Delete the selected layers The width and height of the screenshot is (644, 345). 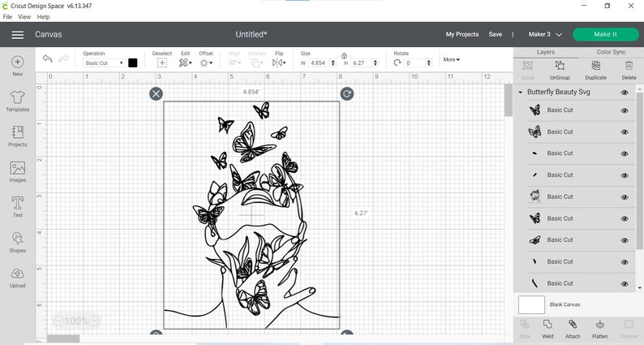[629, 70]
